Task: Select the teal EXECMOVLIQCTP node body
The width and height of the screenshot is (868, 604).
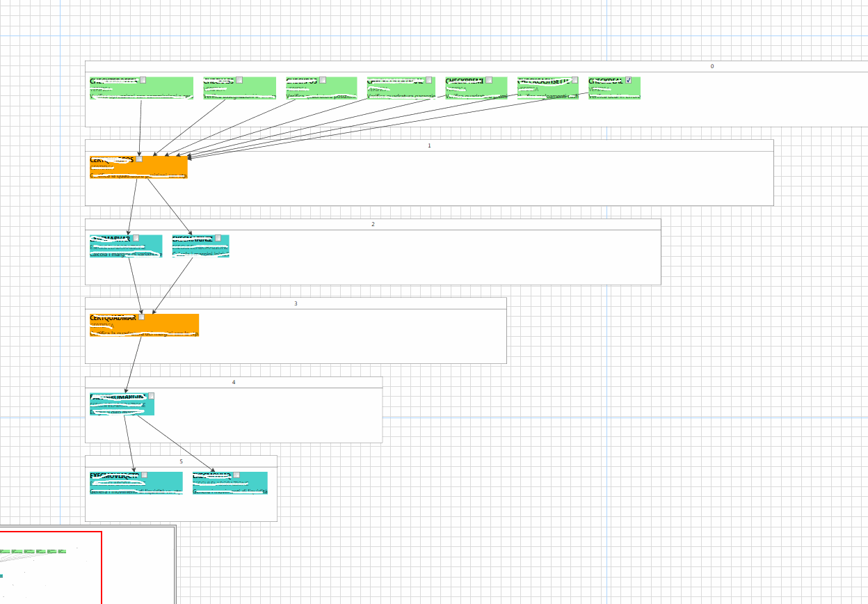Action: click(x=136, y=484)
